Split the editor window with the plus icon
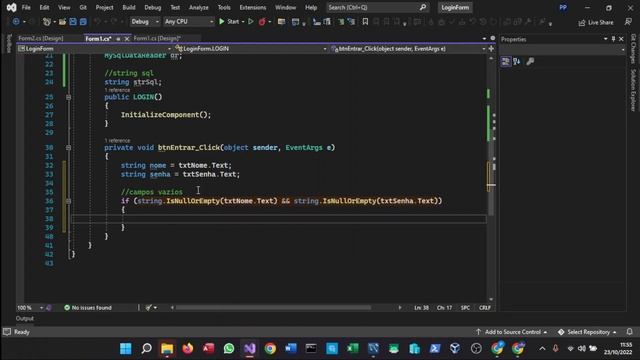 [x=491, y=49]
